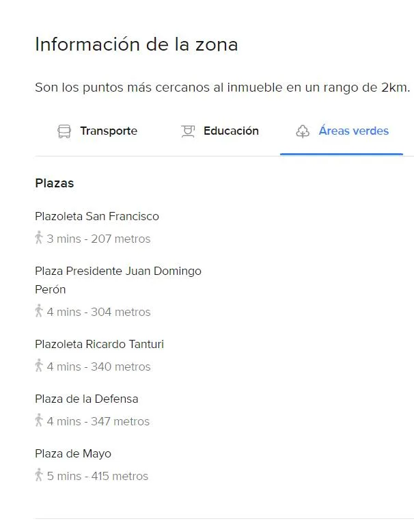Click walking icon under Plazoleta Ricardo Tanturi
414x532 pixels.
[x=39, y=366]
